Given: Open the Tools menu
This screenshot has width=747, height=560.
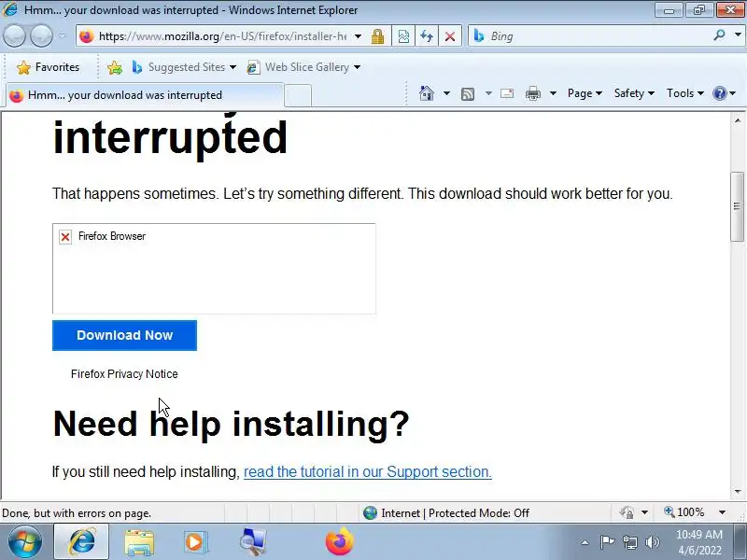Looking at the screenshot, I should [685, 93].
